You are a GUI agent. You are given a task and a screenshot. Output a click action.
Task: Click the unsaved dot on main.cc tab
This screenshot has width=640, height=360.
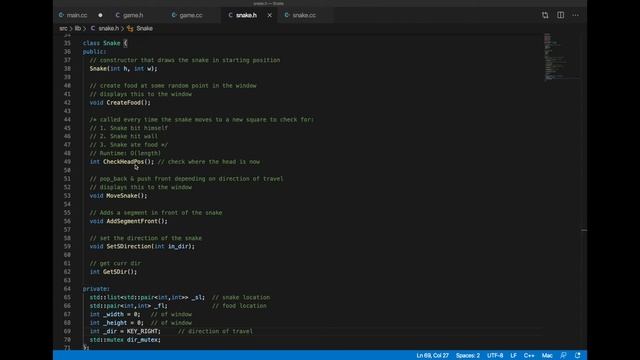pos(100,15)
